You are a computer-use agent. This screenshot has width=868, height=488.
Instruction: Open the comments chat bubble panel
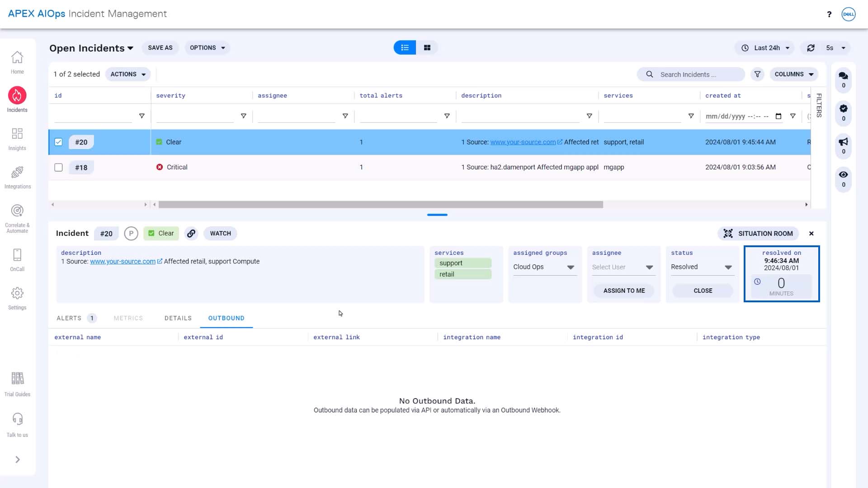(843, 80)
